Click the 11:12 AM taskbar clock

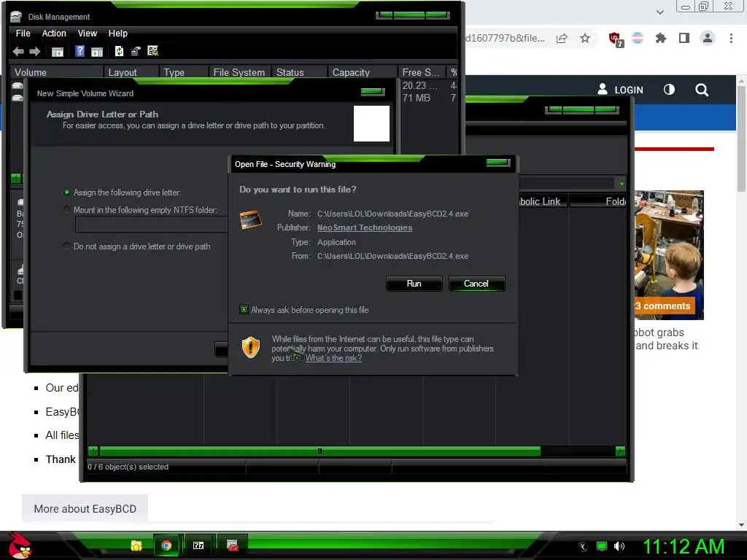[684, 546]
